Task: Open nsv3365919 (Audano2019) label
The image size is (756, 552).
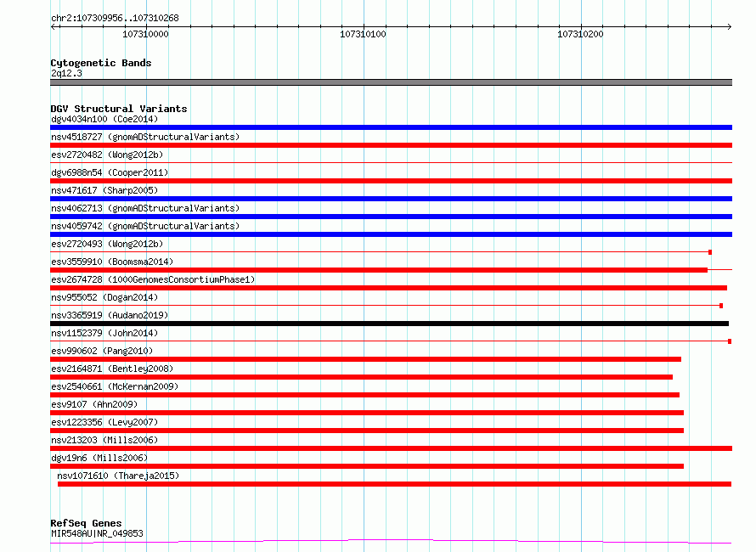Action: click(x=110, y=315)
